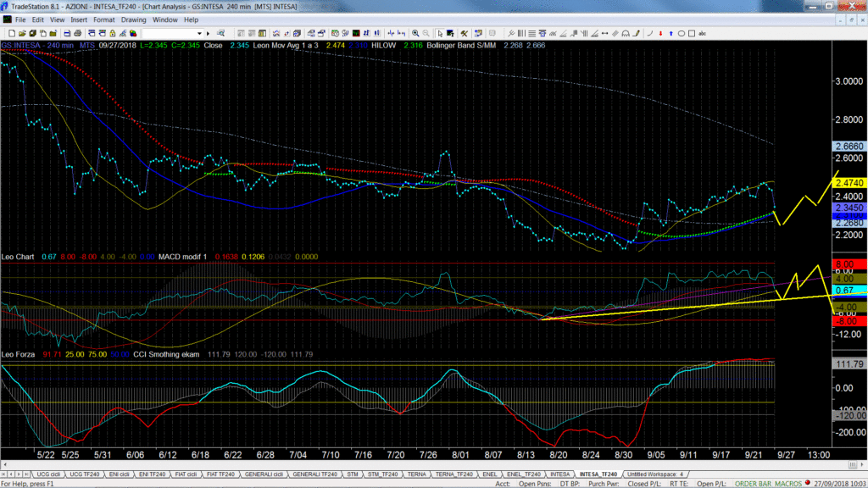Click the ORDER BAR status indicator
The width and height of the screenshot is (868, 488).
pyautogui.click(x=753, y=484)
